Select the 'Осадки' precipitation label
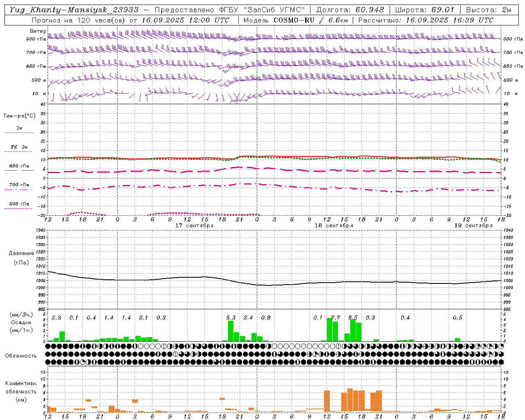Screen dimensions: 525x420 21,323
